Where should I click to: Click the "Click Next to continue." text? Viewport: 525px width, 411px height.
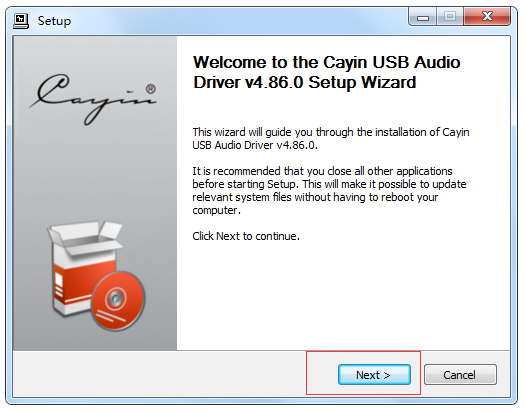tap(246, 236)
